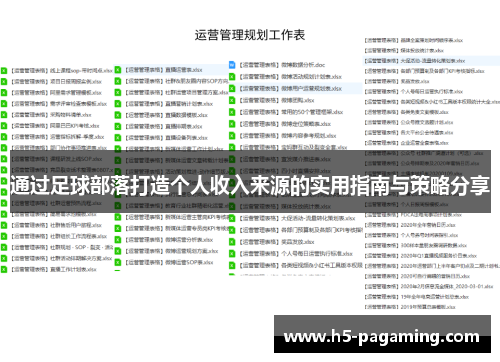
Task: Click the Excel icon beside 直播设备列表.xlsx
Action: click(118, 138)
